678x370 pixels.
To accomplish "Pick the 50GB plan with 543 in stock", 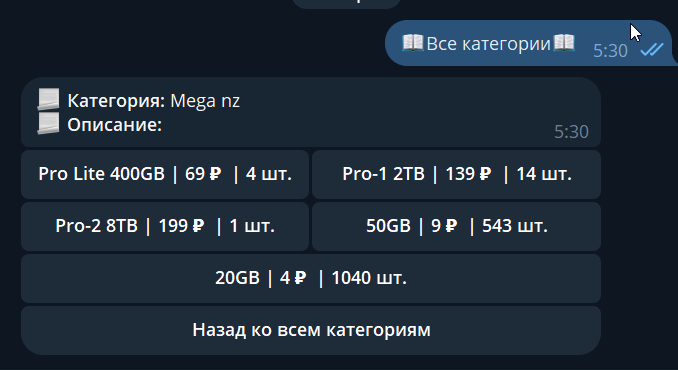I will point(456,226).
